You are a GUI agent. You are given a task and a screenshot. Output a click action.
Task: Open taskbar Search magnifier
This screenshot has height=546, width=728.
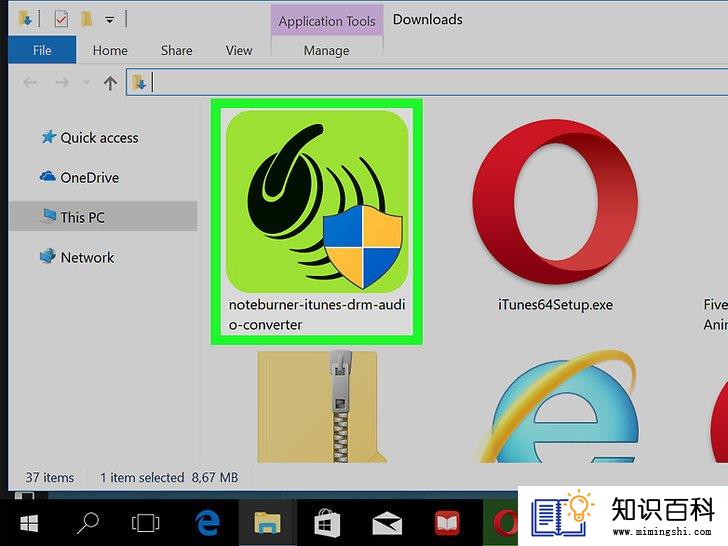[87, 523]
